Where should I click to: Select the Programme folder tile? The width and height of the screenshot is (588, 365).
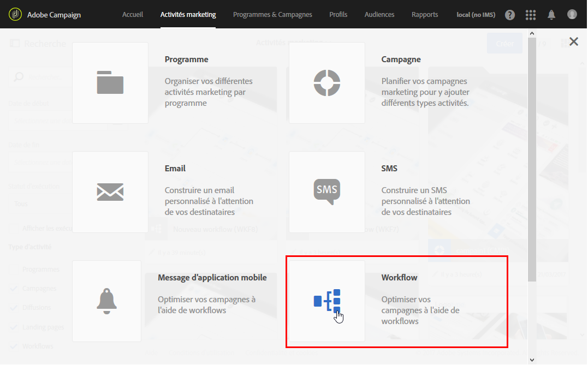(x=110, y=82)
